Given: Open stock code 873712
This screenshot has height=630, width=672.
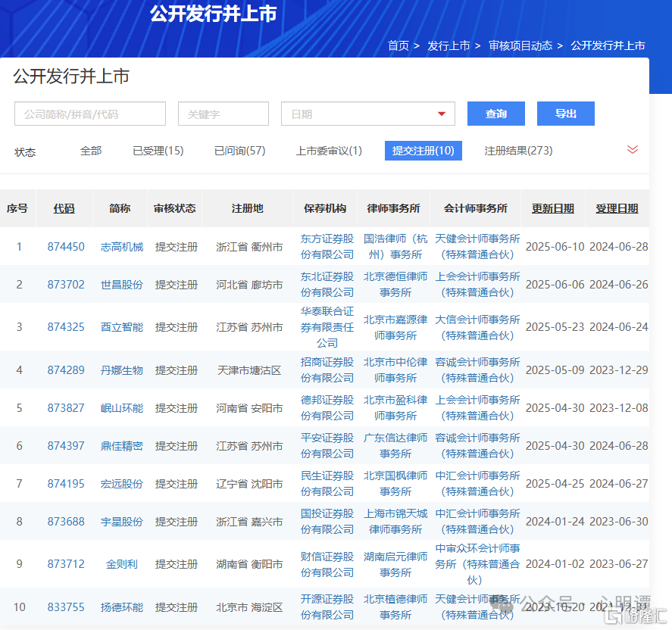Looking at the screenshot, I should (x=66, y=564).
